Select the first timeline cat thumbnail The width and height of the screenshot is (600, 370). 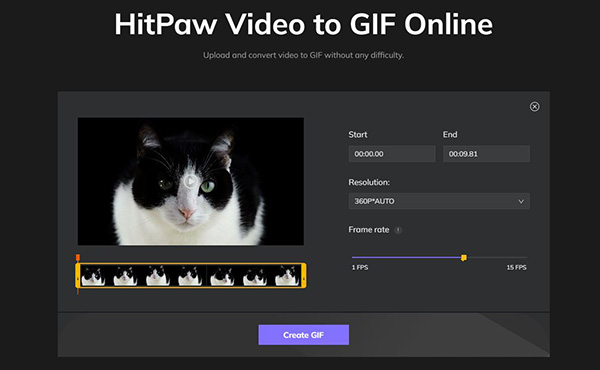pyautogui.click(x=93, y=275)
